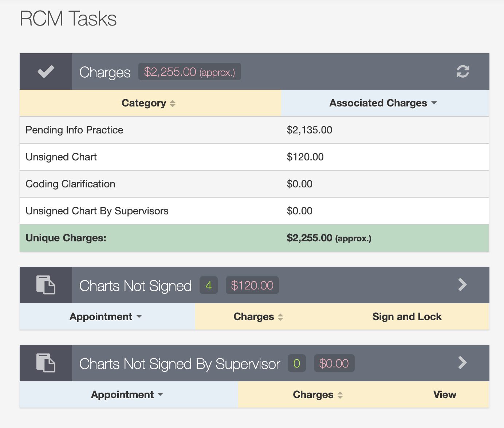The height and width of the screenshot is (428, 504).
Task: Click the Charts Not Signed document icon
Action: 46,285
